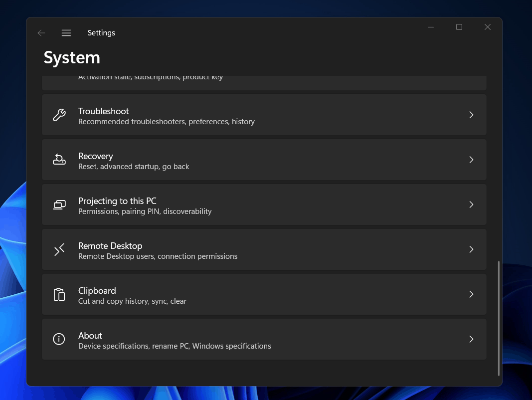Image resolution: width=532 pixels, height=400 pixels.
Task: Click the vertical scrollbar on the right
Action: pos(499,319)
